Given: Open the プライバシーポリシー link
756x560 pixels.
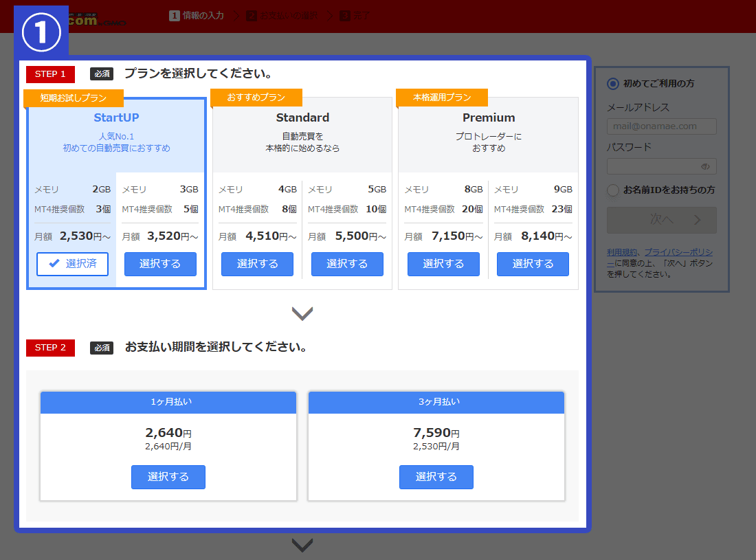Looking at the screenshot, I should click(x=678, y=252).
